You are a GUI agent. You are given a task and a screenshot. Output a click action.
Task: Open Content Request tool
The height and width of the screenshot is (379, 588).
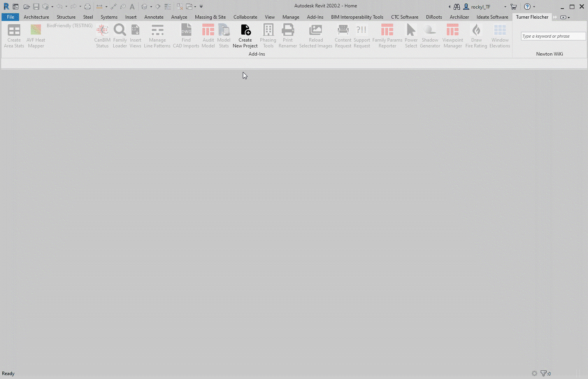pyautogui.click(x=343, y=36)
